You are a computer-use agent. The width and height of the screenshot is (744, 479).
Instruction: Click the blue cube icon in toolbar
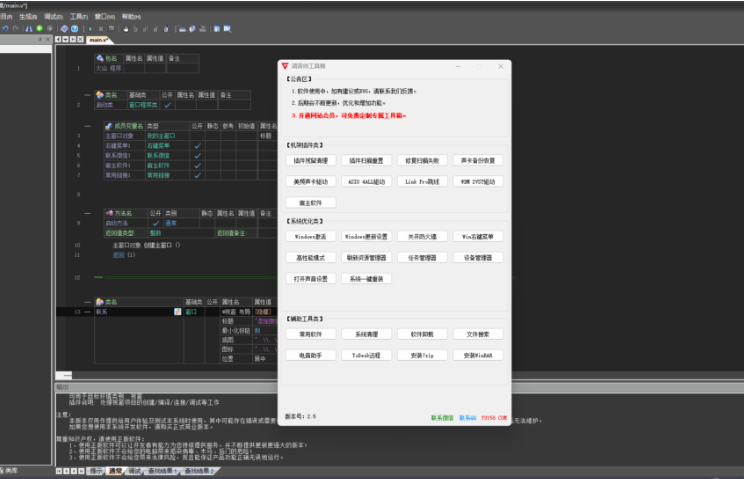click(62, 29)
